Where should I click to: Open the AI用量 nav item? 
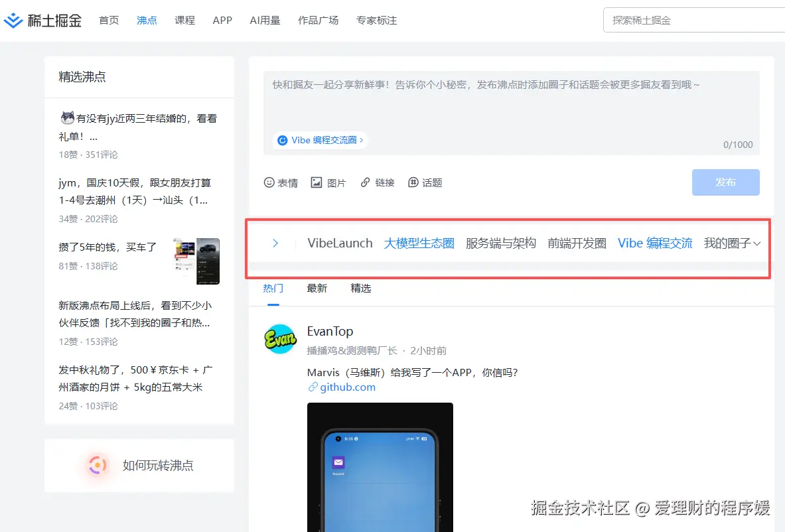(265, 21)
